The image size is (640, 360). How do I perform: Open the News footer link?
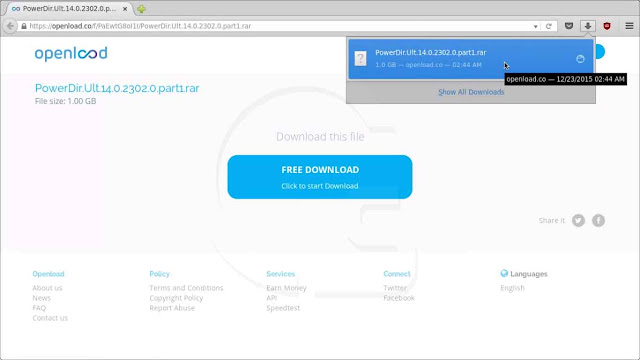click(x=42, y=298)
